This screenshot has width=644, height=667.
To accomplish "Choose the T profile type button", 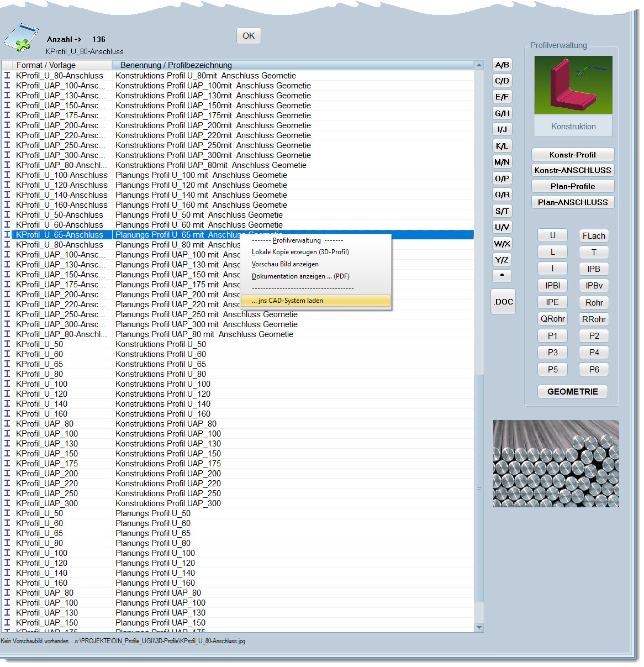I will 594,253.
